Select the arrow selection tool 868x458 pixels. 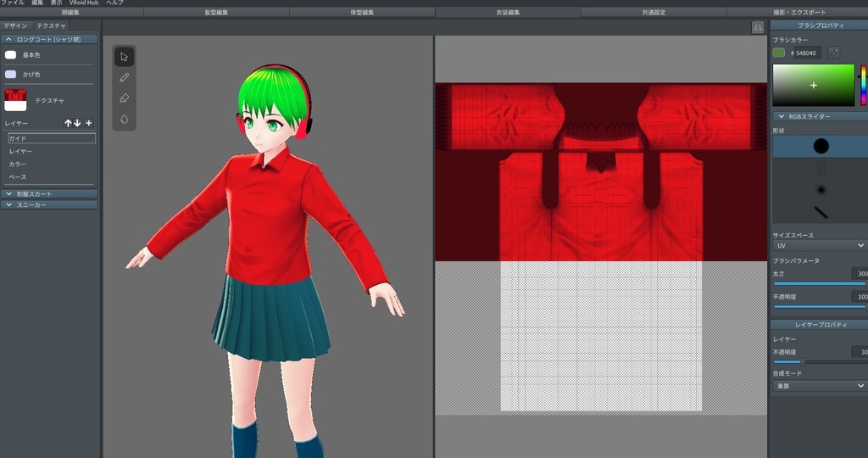click(x=124, y=57)
